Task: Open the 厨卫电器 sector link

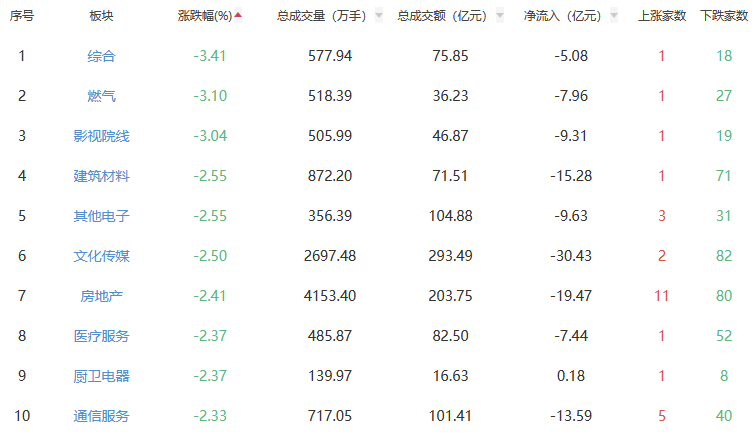Action: pyautogui.click(x=101, y=376)
